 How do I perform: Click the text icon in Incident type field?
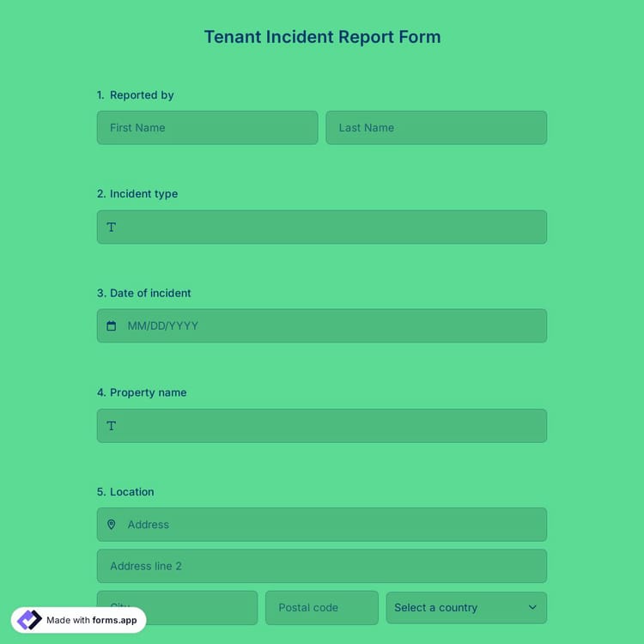click(x=111, y=228)
